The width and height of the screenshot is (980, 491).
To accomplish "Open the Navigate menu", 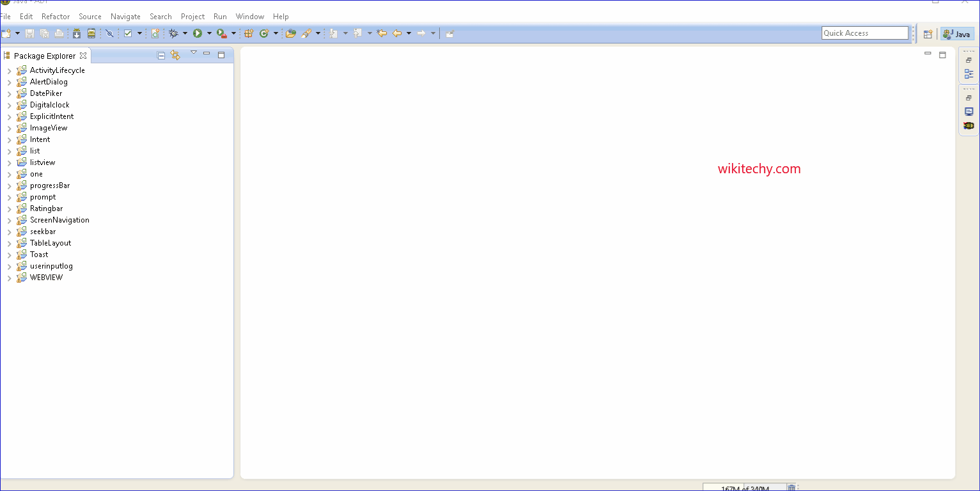I will 125,16.
